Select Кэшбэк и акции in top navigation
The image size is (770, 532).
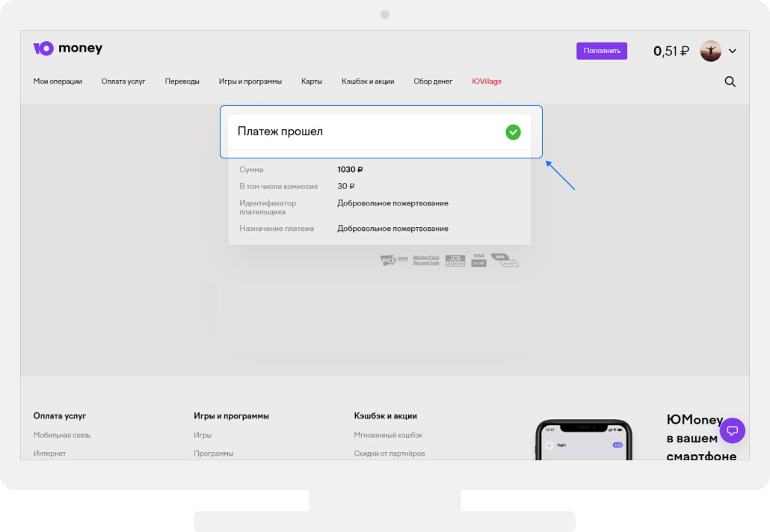tap(368, 81)
